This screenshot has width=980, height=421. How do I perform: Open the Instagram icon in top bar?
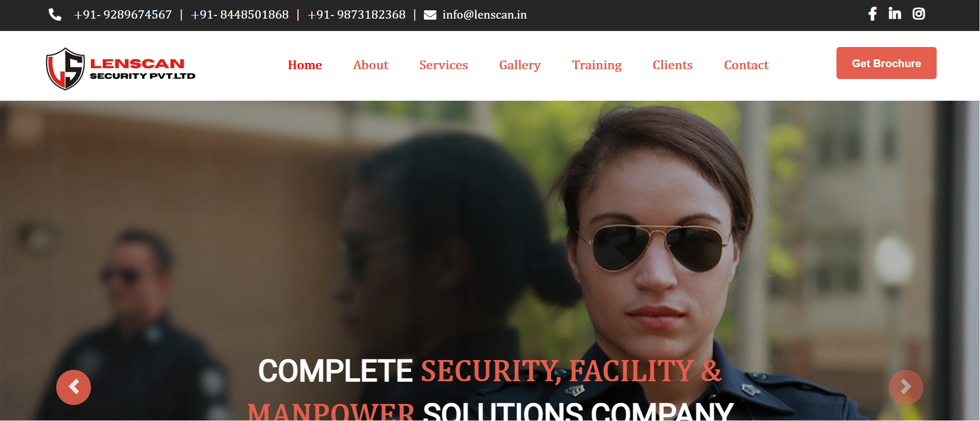[x=919, y=13]
